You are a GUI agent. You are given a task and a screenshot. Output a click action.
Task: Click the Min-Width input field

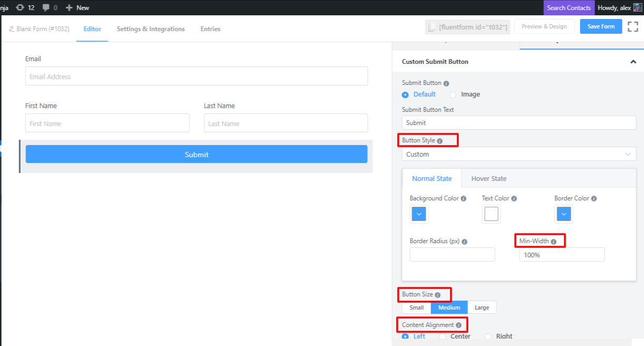pos(562,255)
